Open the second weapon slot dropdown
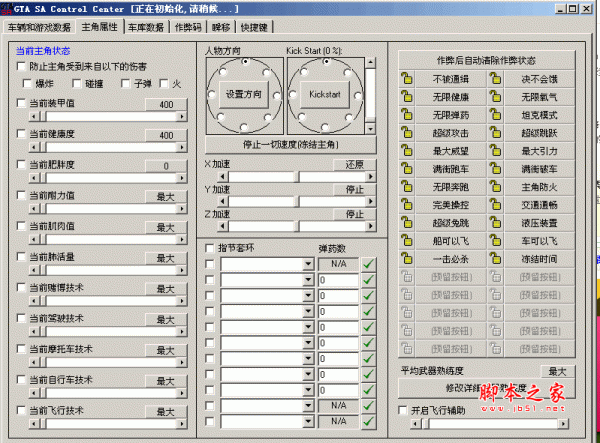 pos(308,280)
